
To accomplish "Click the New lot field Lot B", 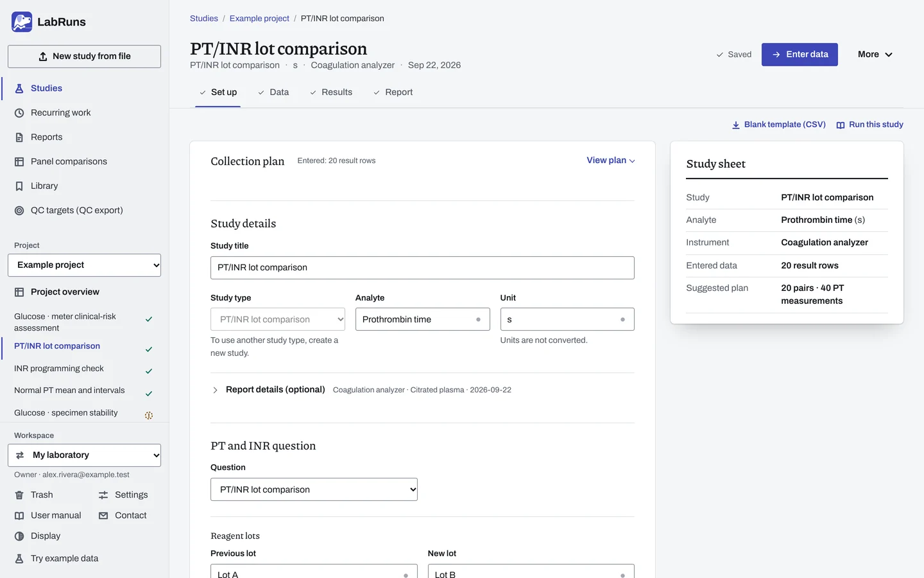I will coord(531,571).
